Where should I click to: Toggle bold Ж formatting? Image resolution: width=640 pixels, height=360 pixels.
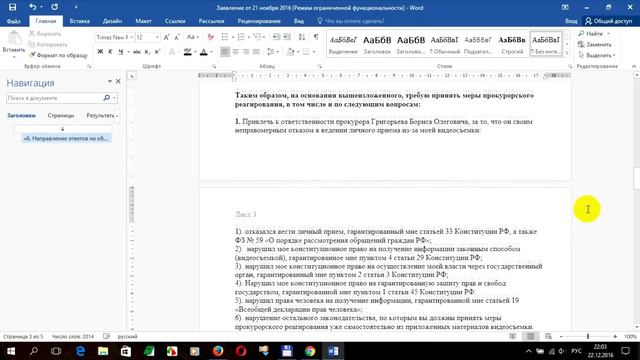pyautogui.click(x=100, y=52)
